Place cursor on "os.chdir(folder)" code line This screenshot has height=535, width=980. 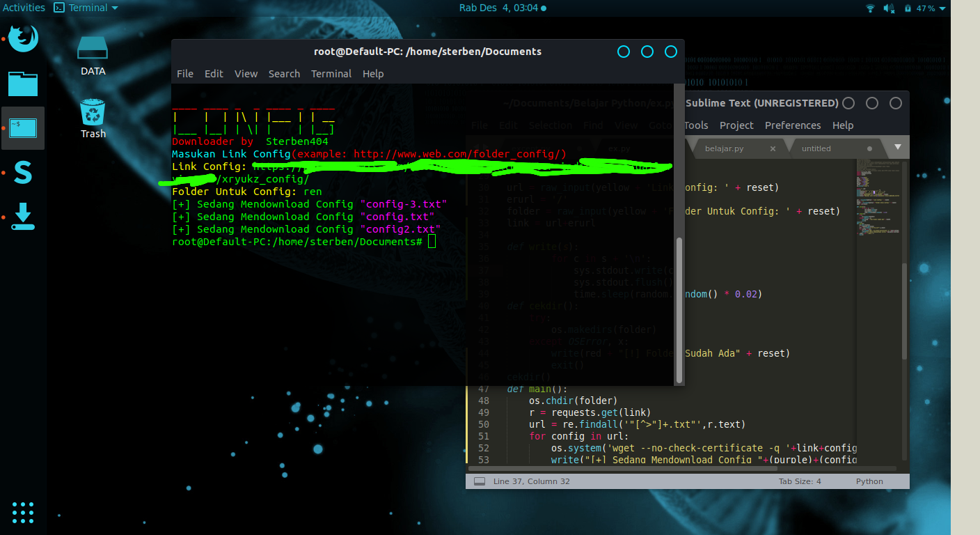573,401
